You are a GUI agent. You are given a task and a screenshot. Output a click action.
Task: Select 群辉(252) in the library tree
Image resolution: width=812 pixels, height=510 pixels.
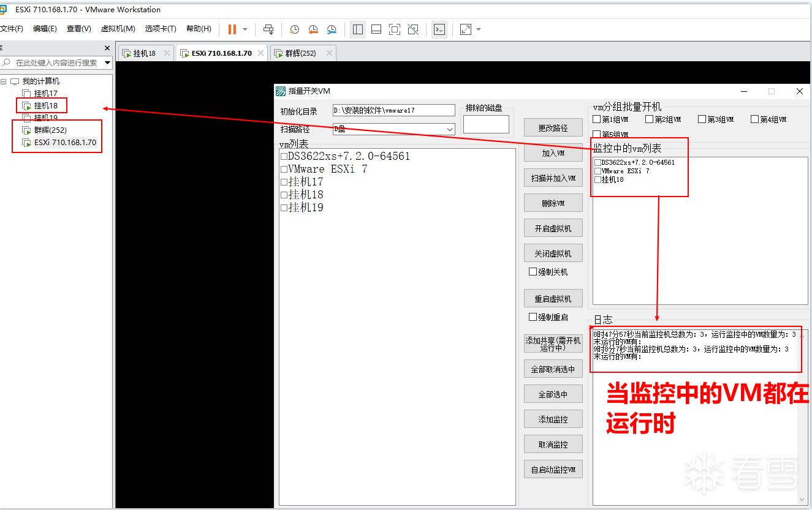50,130
